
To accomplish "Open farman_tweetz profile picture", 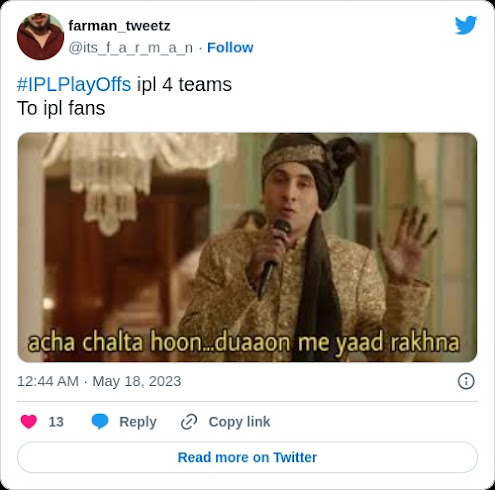I will point(40,36).
